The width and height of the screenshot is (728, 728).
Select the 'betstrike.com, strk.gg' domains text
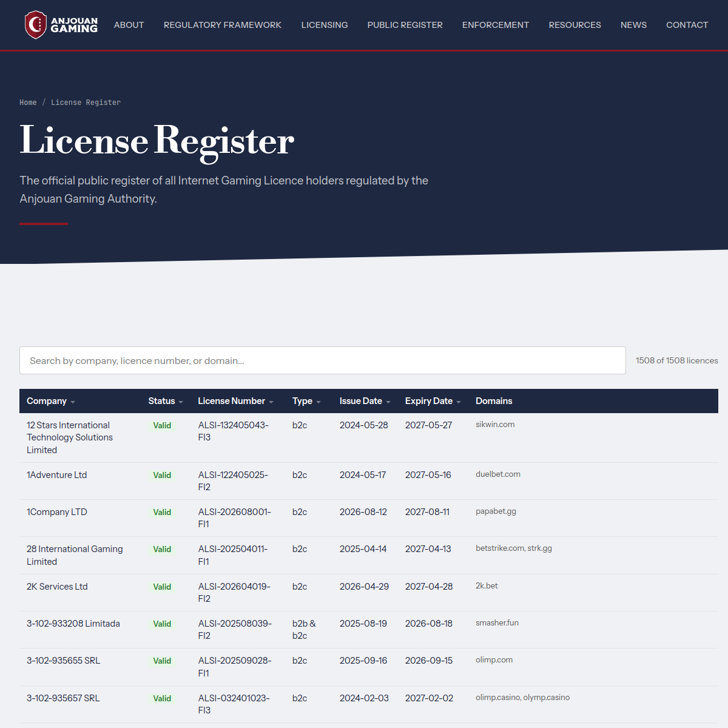point(514,548)
